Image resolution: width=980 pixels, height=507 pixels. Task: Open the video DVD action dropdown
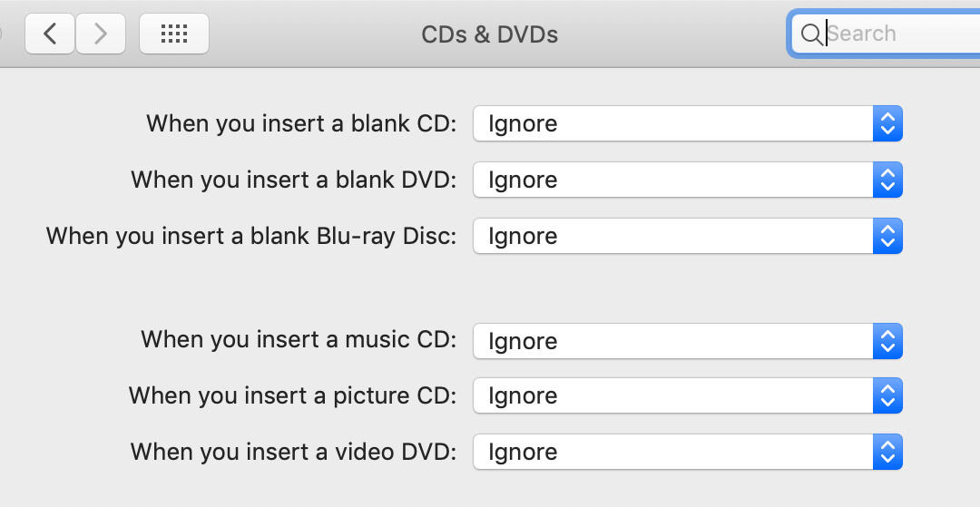click(673, 452)
